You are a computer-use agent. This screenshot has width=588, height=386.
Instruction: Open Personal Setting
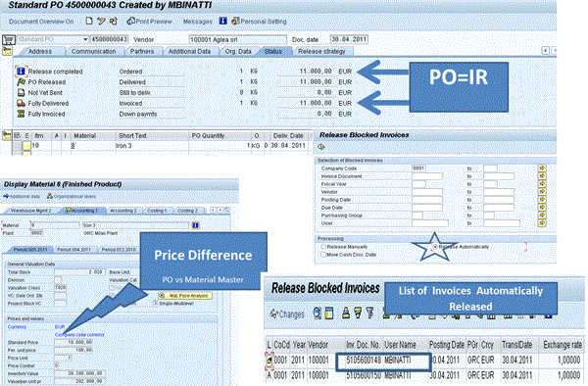pos(259,22)
